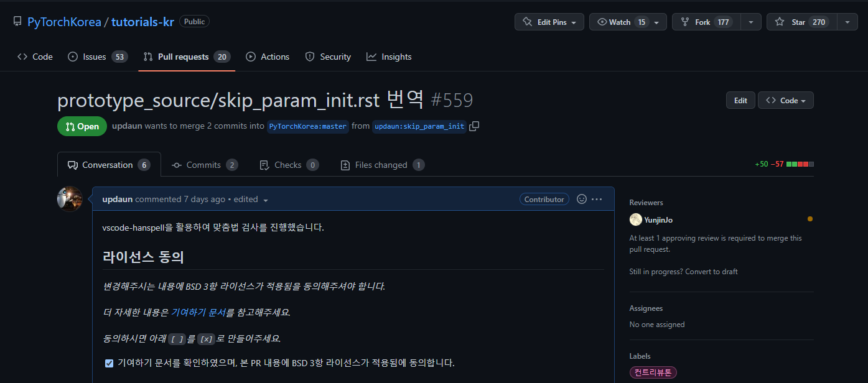Image resolution: width=868 pixels, height=383 pixels.
Task: Star the repository
Action: coord(801,22)
